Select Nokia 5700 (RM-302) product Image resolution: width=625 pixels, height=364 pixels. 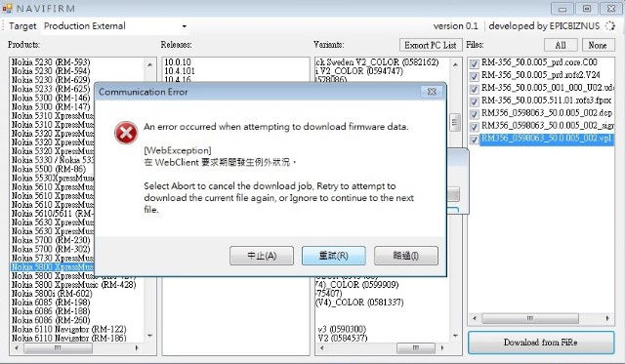(x=51, y=249)
